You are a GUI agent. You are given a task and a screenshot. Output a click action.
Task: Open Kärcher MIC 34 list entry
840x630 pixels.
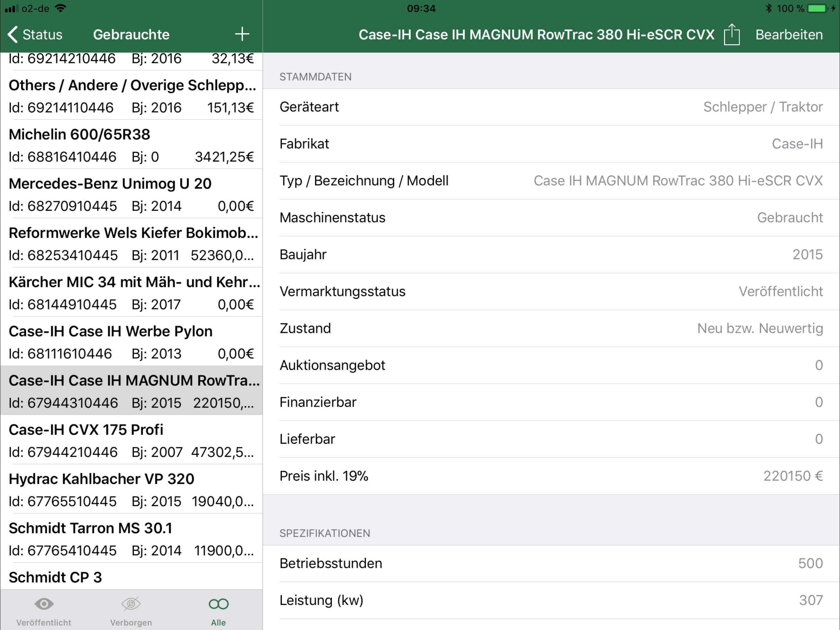(x=131, y=292)
